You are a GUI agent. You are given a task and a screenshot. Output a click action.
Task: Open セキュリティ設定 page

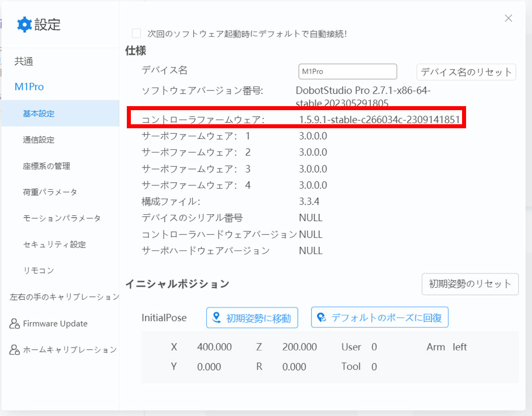[x=54, y=244]
